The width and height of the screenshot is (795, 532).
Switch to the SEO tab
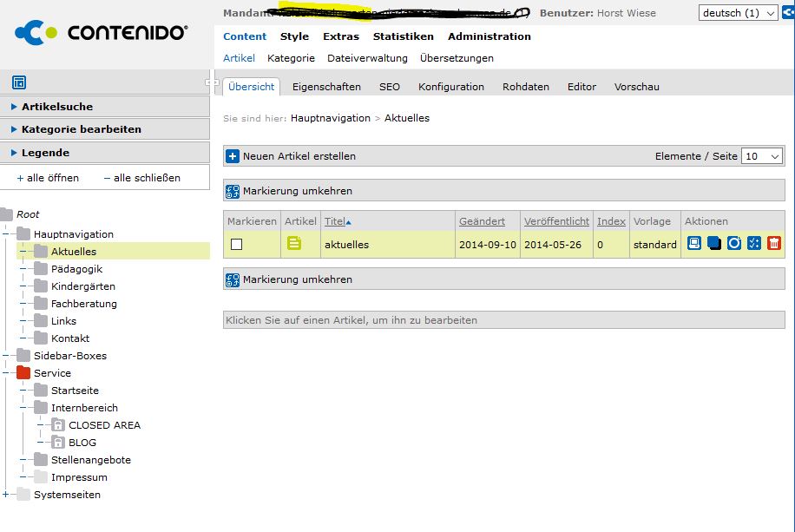tap(389, 87)
